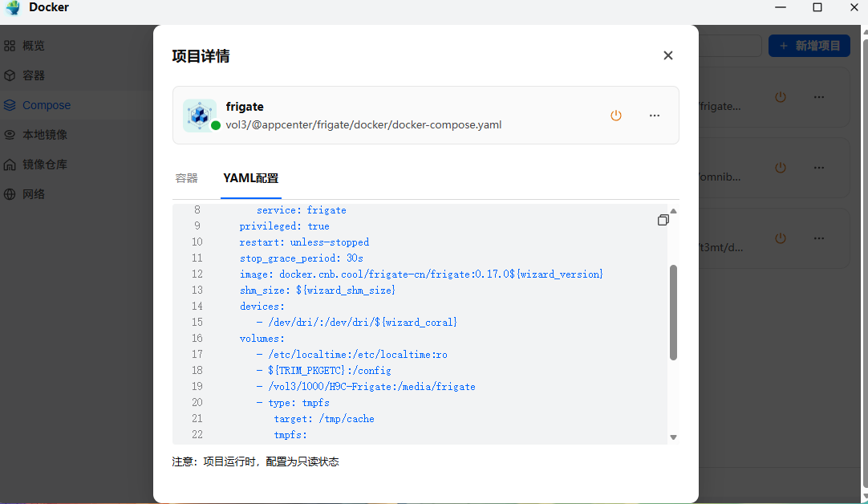The height and width of the screenshot is (504, 868).
Task: Click the frigate project icon
Action: coord(199,116)
